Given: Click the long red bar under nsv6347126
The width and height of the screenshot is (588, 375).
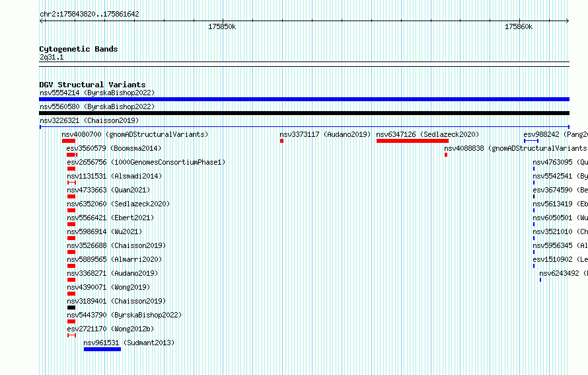Looking at the screenshot, I should [412, 141].
